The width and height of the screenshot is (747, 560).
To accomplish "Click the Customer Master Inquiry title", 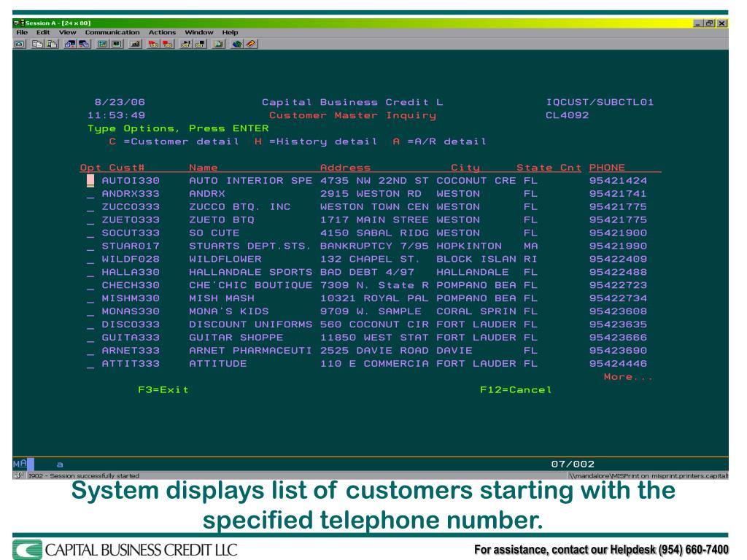I will 352,116.
